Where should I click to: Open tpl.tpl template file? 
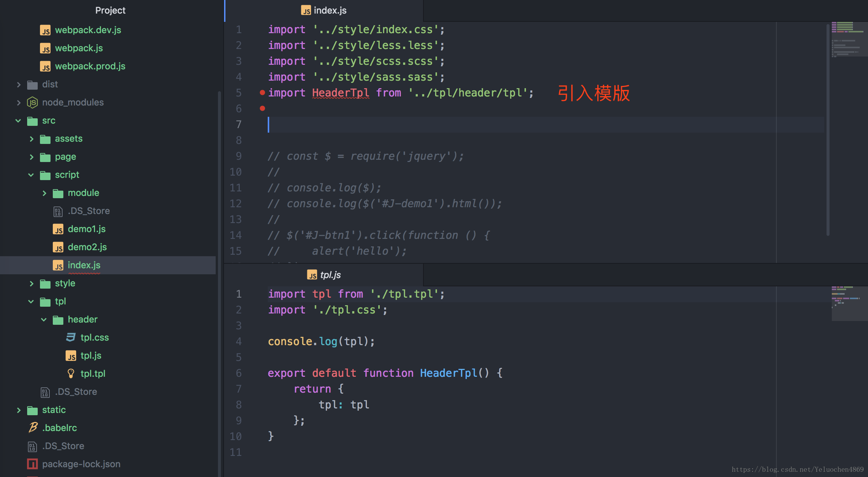click(93, 374)
